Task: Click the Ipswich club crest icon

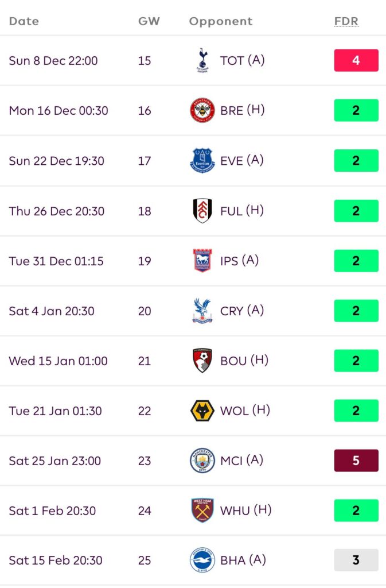Action: [x=202, y=261]
